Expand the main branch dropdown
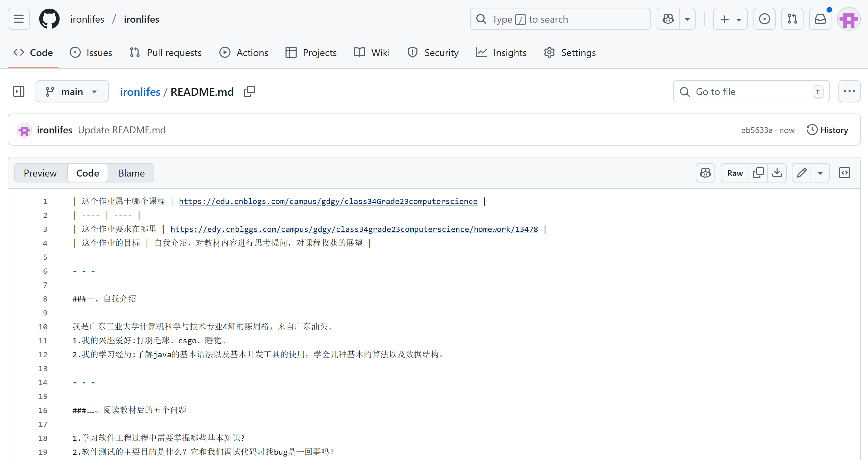 (x=72, y=92)
